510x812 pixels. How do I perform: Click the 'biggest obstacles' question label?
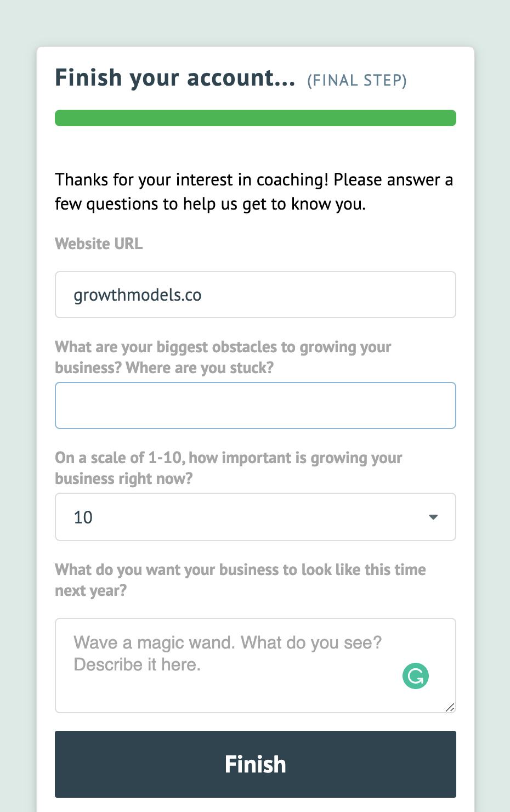point(223,357)
